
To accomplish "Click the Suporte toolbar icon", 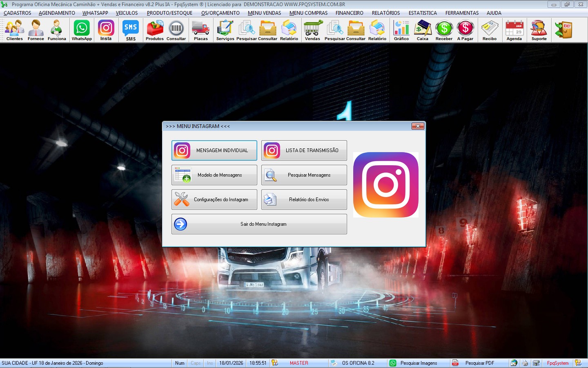I will [539, 31].
